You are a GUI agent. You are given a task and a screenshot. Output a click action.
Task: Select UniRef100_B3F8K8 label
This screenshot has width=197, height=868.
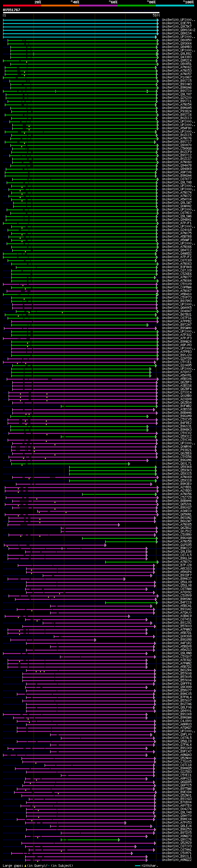177,267
